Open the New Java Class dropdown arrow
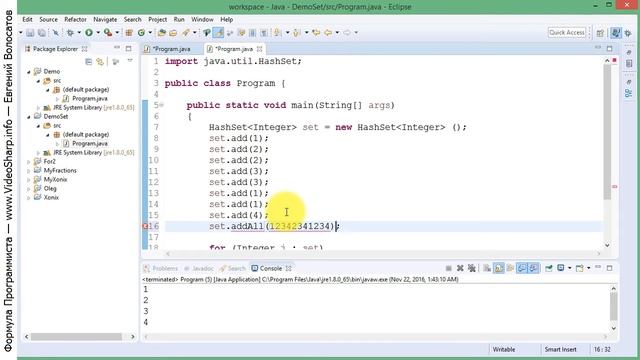Screen dimensions: 640x360 (x=150, y=33)
